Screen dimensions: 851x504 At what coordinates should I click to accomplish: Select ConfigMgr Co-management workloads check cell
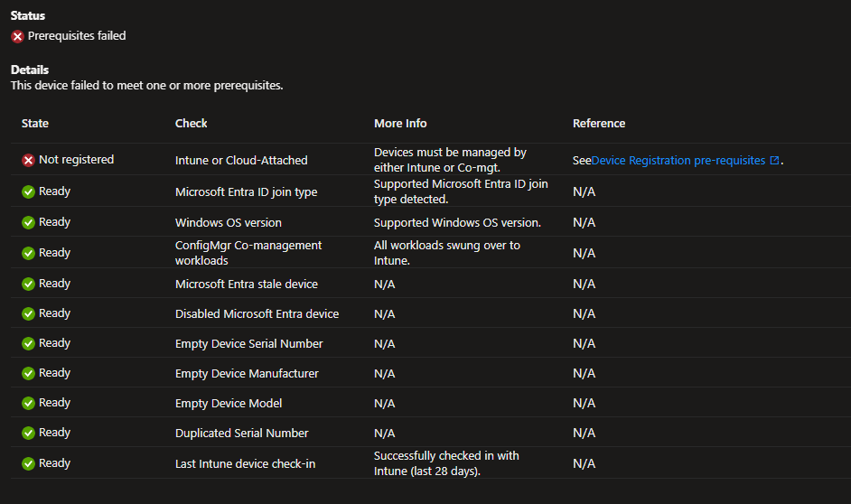(248, 253)
